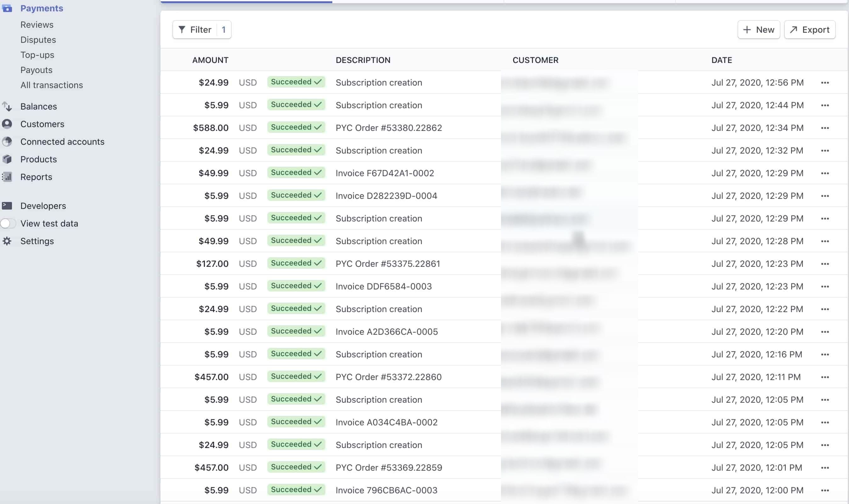Open actions menu for PYC Order #53380.22862
Screen dimensions: 849x504
coord(825,128)
